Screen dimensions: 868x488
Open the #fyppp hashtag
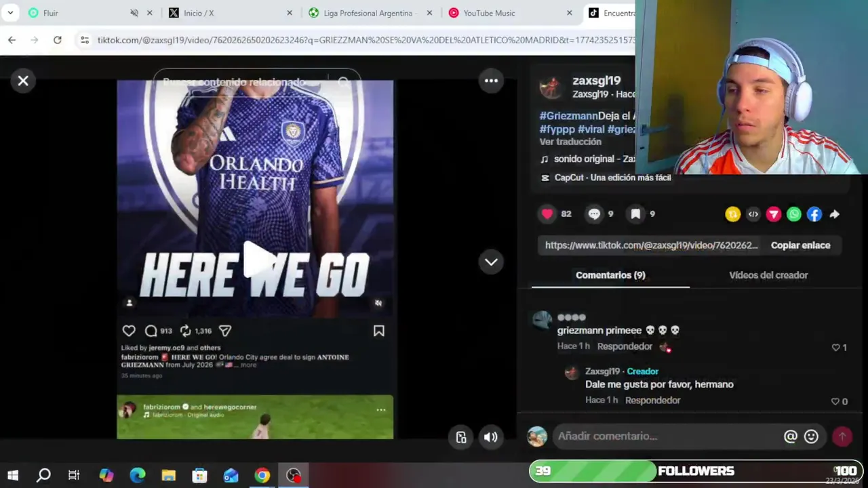[557, 129]
